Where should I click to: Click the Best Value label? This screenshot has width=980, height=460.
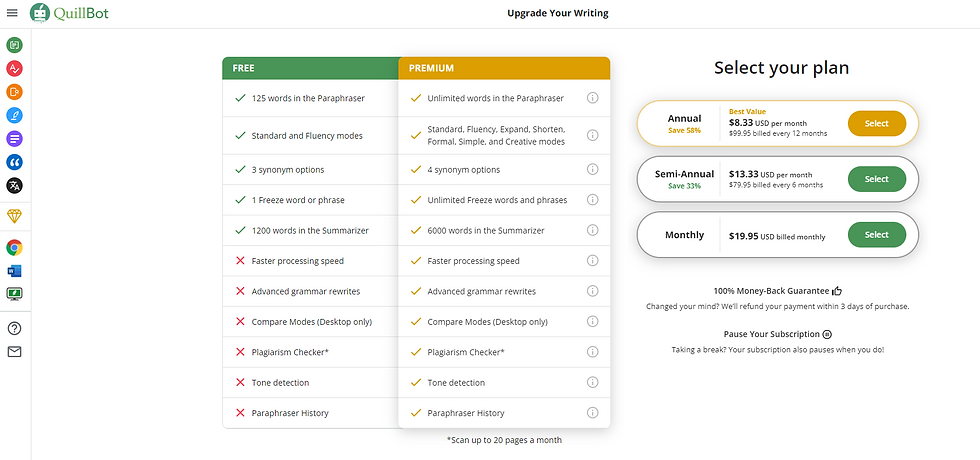[x=748, y=112]
